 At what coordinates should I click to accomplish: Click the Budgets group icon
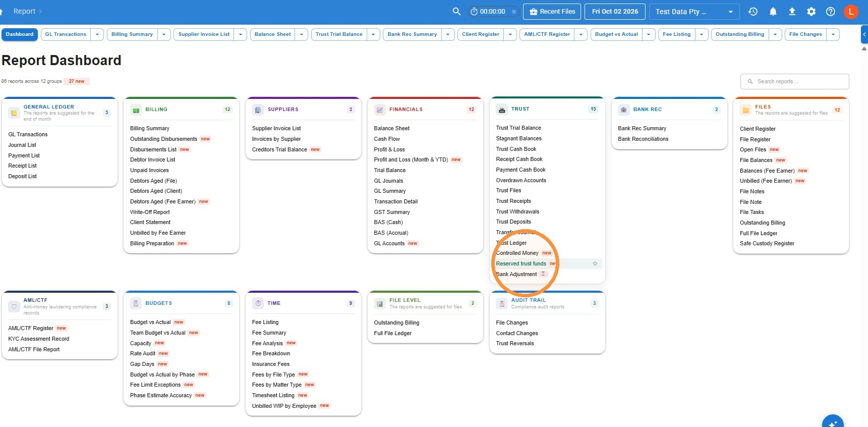point(136,303)
